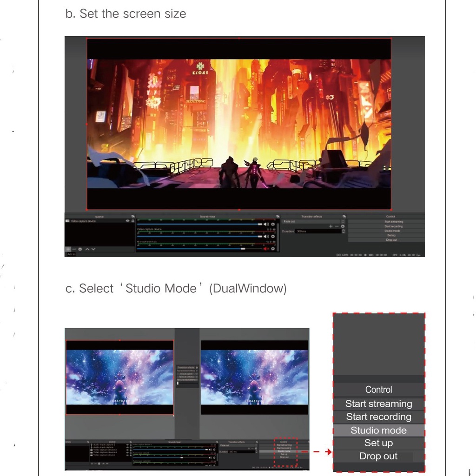The height and width of the screenshot is (476, 476).
Task: Click the Duration input field in upper window
Action: (317, 231)
